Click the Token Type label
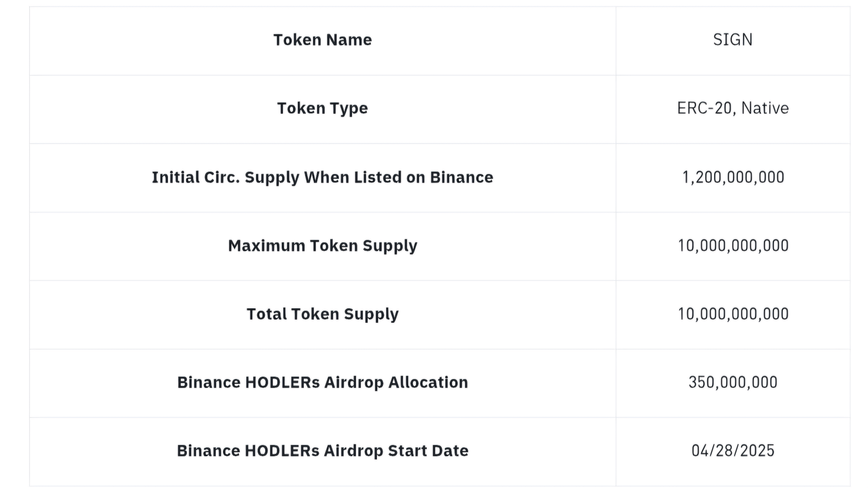The height and width of the screenshot is (488, 868). coord(322,109)
